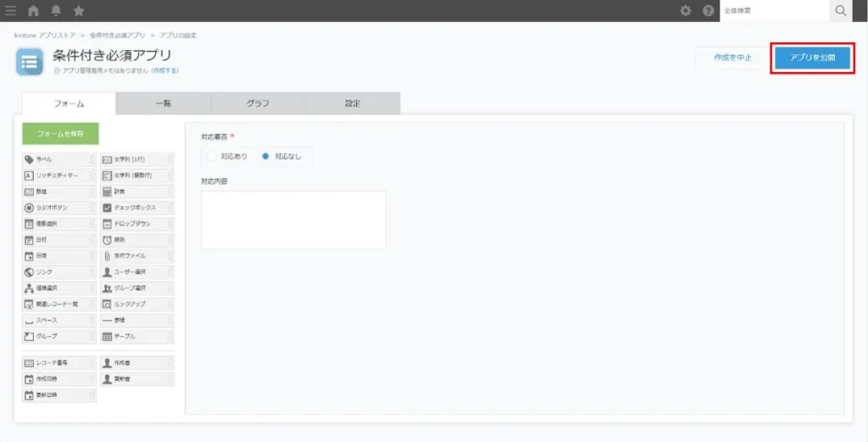The image size is (868, 442).
Task: Select the 作成者 field
Action: 137,363
